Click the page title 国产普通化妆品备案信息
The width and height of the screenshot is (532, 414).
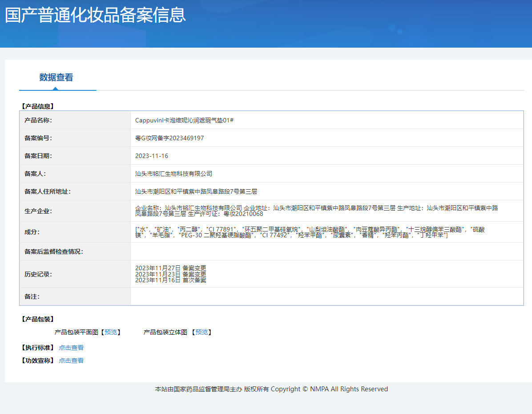coord(95,15)
